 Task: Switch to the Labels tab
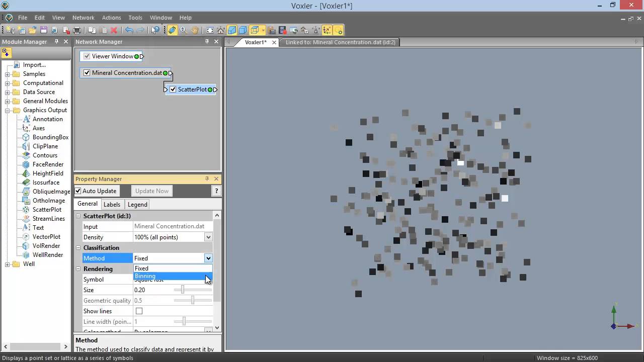tap(112, 205)
